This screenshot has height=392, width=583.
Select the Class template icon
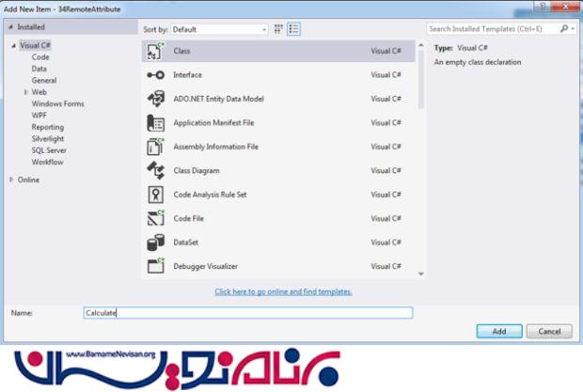click(156, 51)
